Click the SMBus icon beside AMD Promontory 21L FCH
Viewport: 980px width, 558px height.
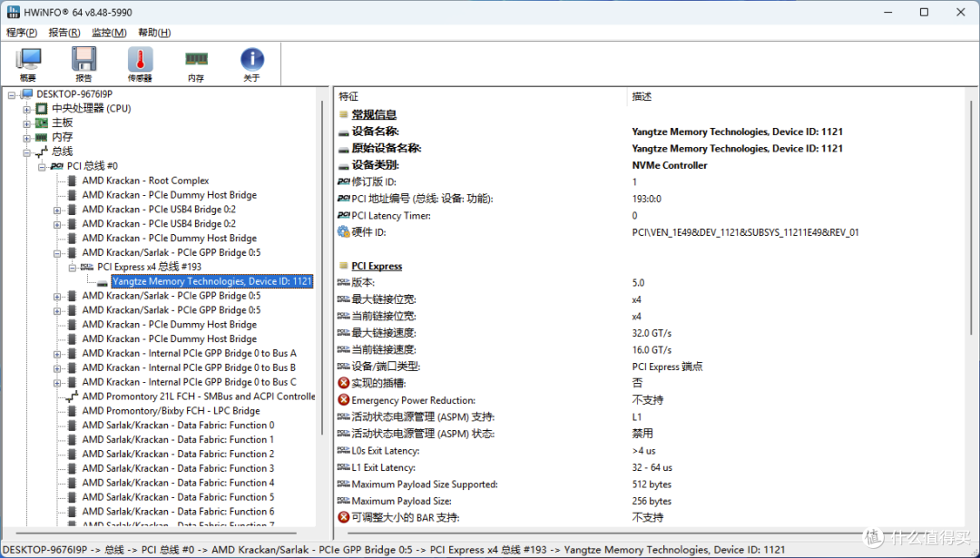coord(72,396)
